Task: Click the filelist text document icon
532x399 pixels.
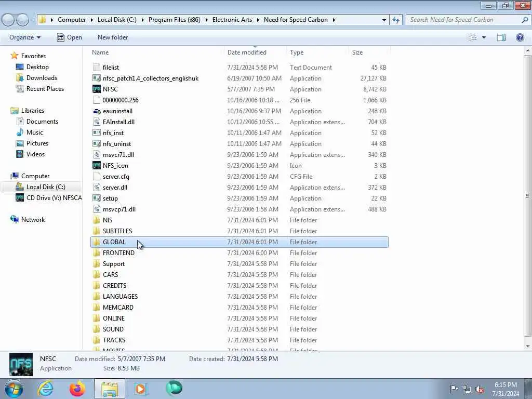Action: click(97, 67)
